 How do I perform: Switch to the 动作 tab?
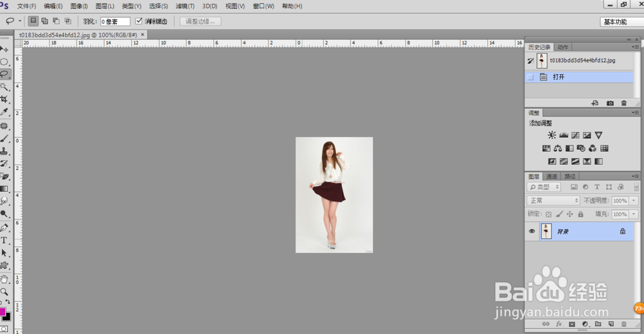tap(563, 47)
